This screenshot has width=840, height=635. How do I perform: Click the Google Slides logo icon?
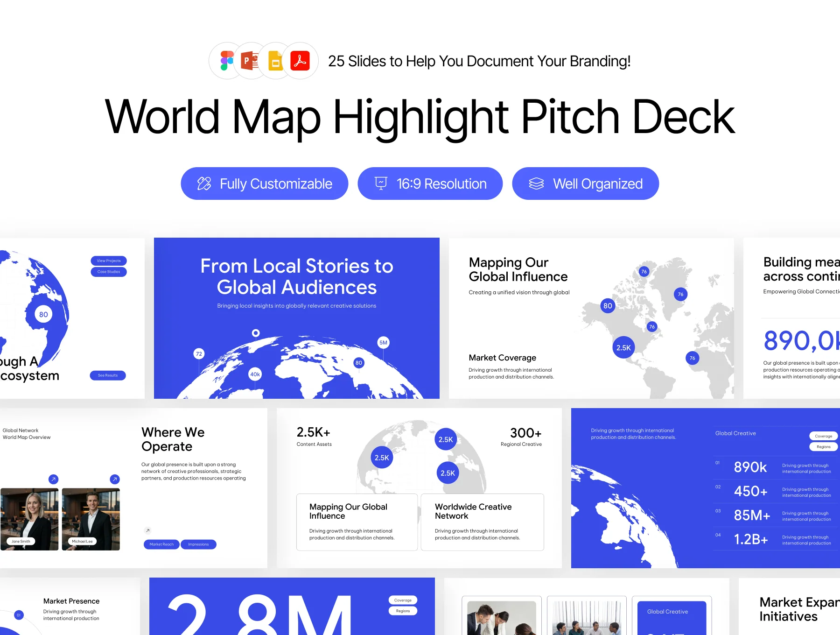(276, 61)
